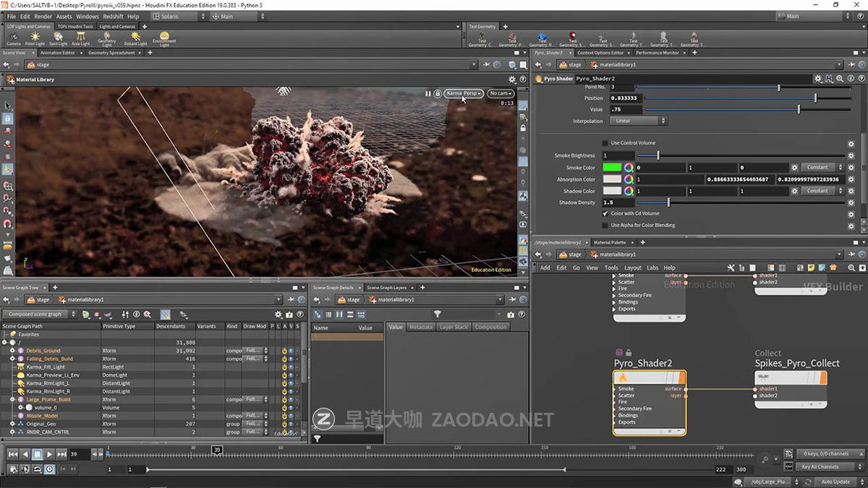
Task: Click the current frame field showing 39
Action: [80, 454]
